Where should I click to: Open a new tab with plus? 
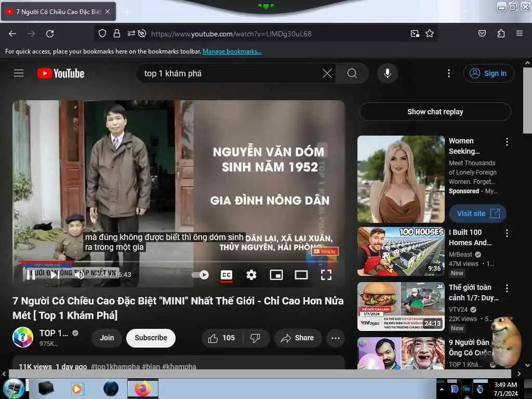click(127, 11)
